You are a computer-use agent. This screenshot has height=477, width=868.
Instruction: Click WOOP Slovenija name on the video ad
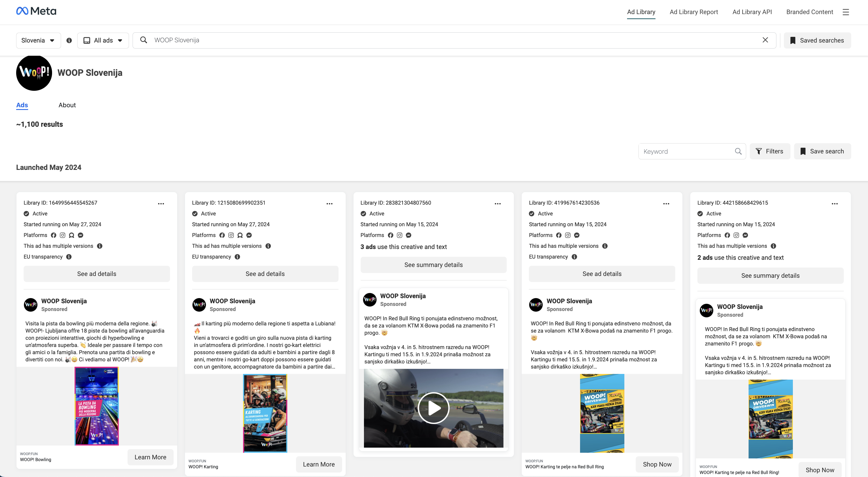(x=403, y=296)
